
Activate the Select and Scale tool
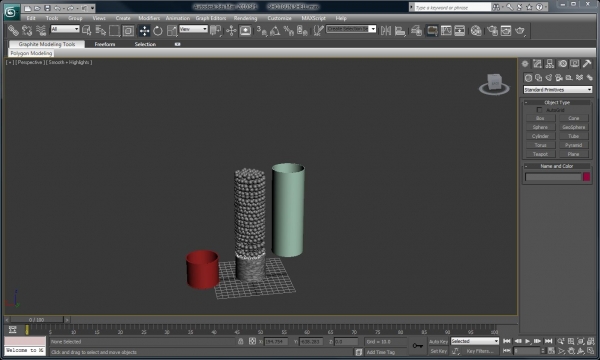pyautogui.click(x=172, y=31)
